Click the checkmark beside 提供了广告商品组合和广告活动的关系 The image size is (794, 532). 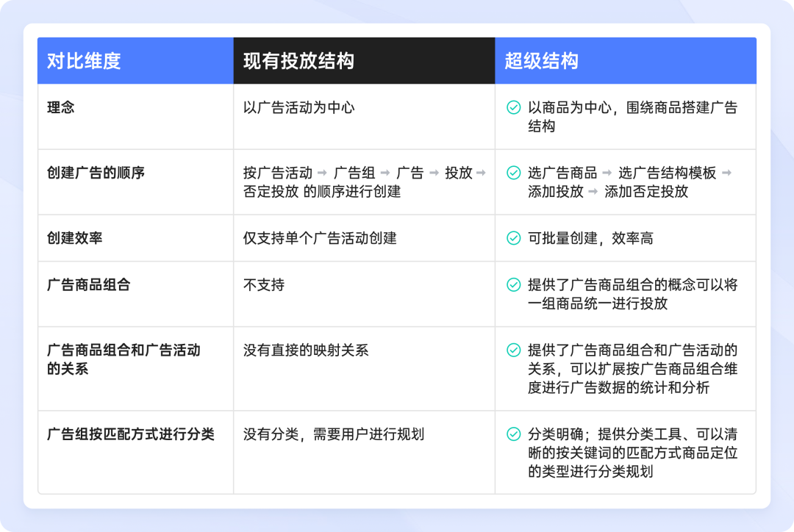click(512, 351)
